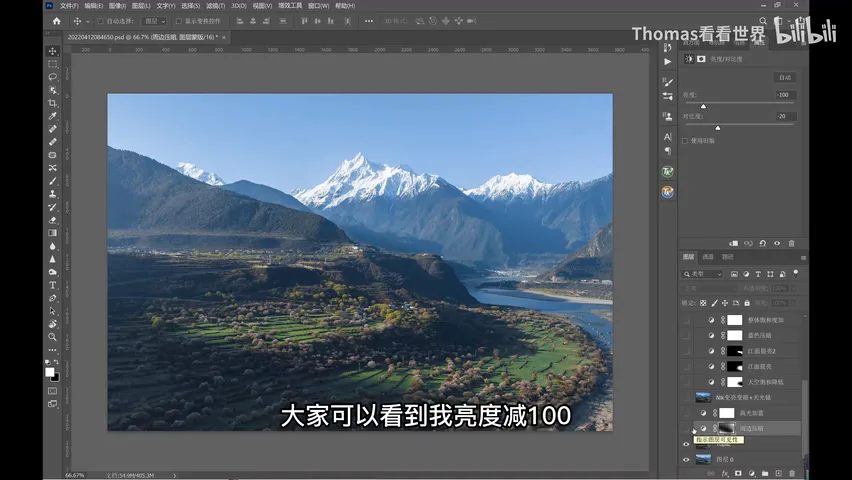Hide the 图层 0 layer
This screenshot has width=852, height=480.
click(686, 460)
